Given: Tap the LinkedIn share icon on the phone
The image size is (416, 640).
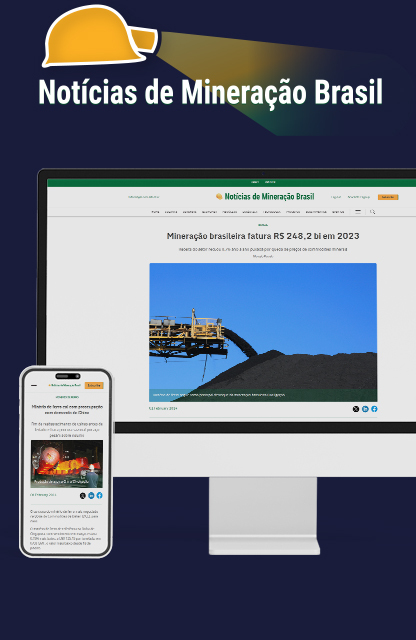Looking at the screenshot, I should (91, 496).
